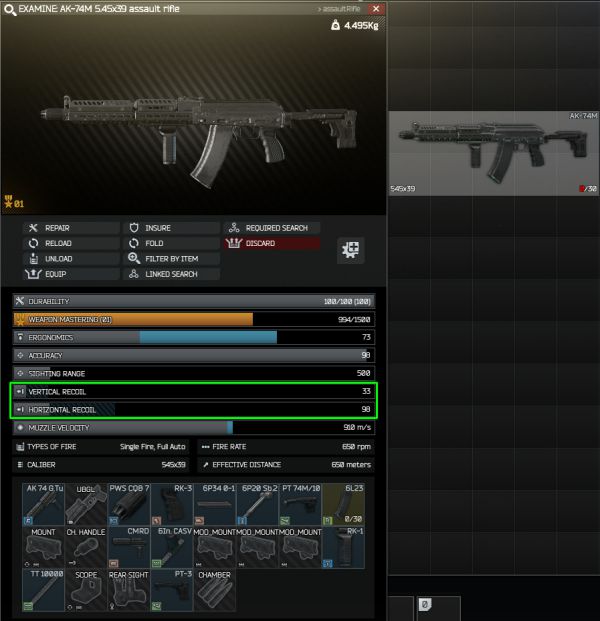Viewport: 600px width, 621px height.
Task: Select the RK-3 pistol grip slot
Action: 172,504
